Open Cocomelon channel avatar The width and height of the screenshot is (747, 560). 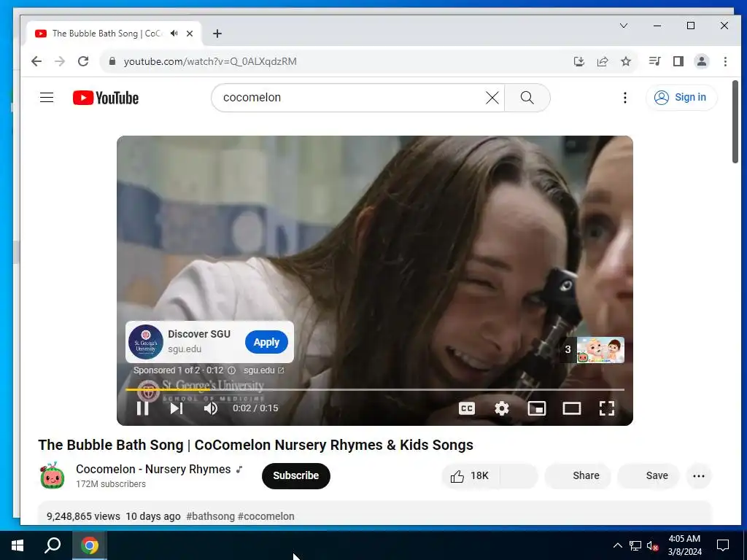(53, 475)
